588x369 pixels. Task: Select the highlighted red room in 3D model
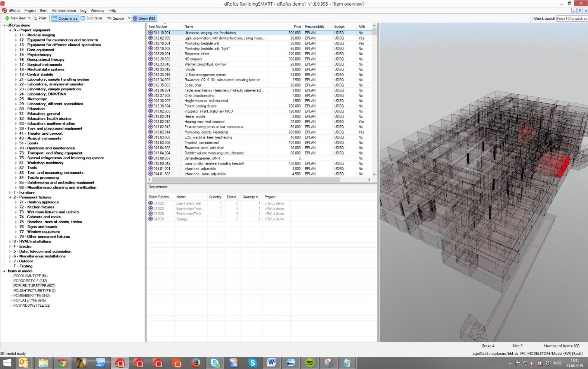tap(554, 165)
